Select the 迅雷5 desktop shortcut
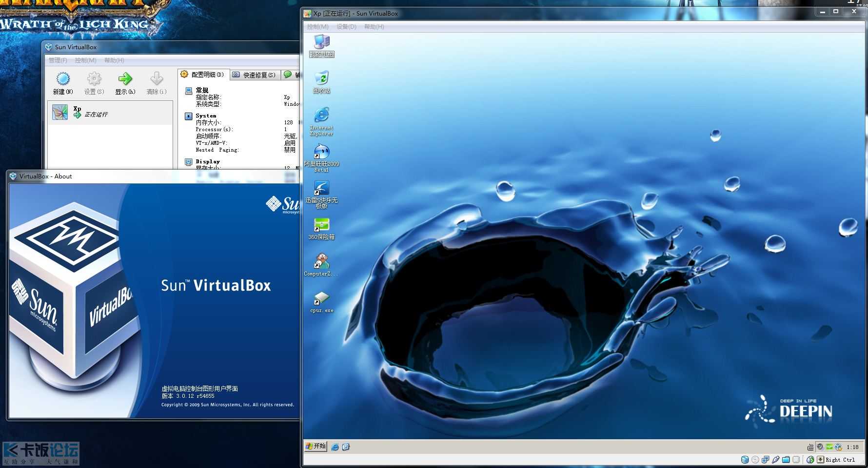 [322, 195]
